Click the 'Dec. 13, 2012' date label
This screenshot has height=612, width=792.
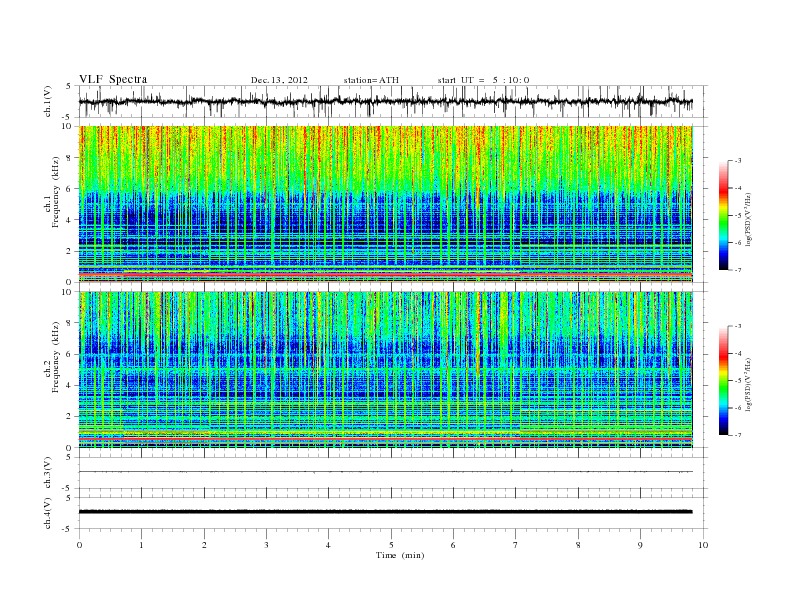point(279,80)
